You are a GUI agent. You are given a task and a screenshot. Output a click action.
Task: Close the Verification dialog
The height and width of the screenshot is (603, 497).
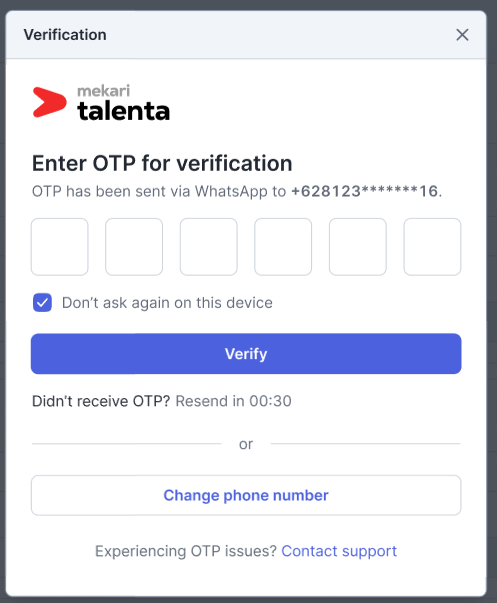462,35
